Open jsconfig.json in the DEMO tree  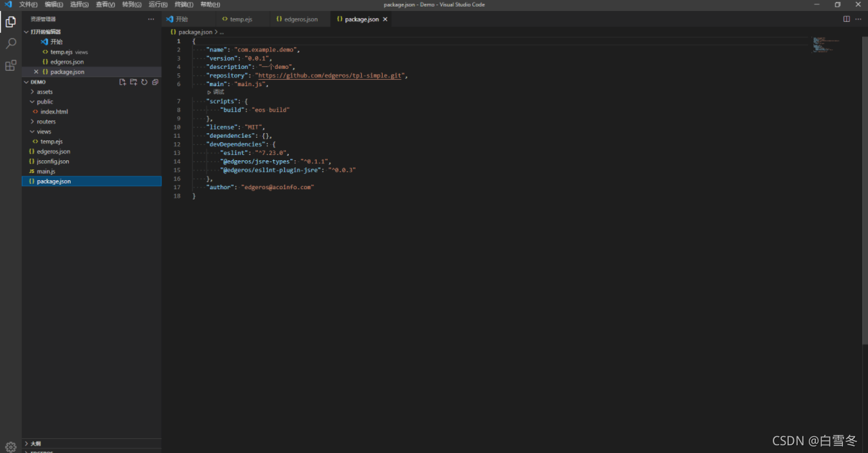(x=91, y=162)
